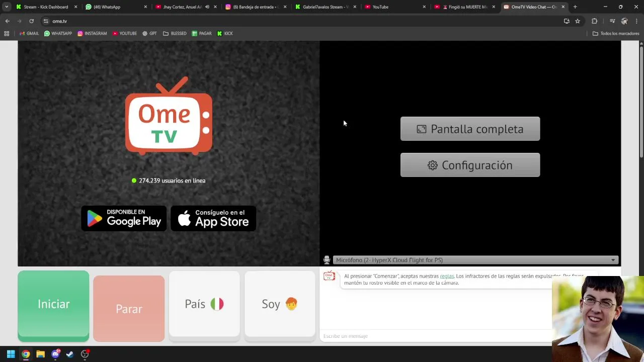The image size is (644, 362).
Task: Open File Explorer from taskbar
Action: (40, 354)
